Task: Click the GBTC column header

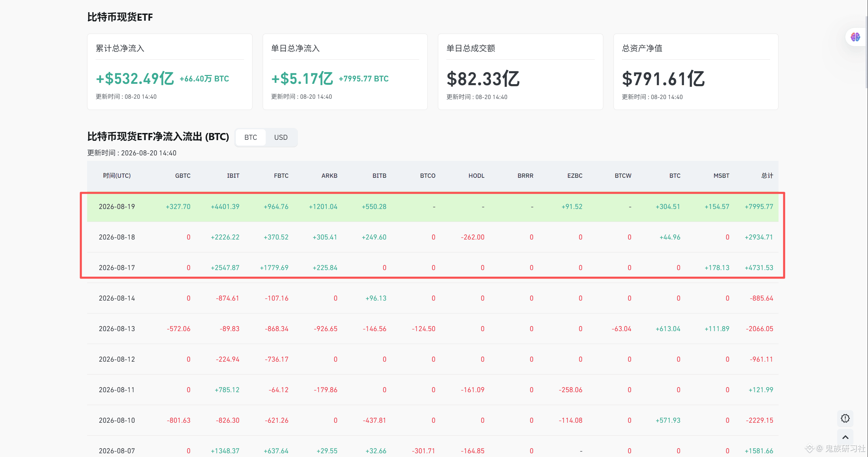Action: [x=183, y=176]
